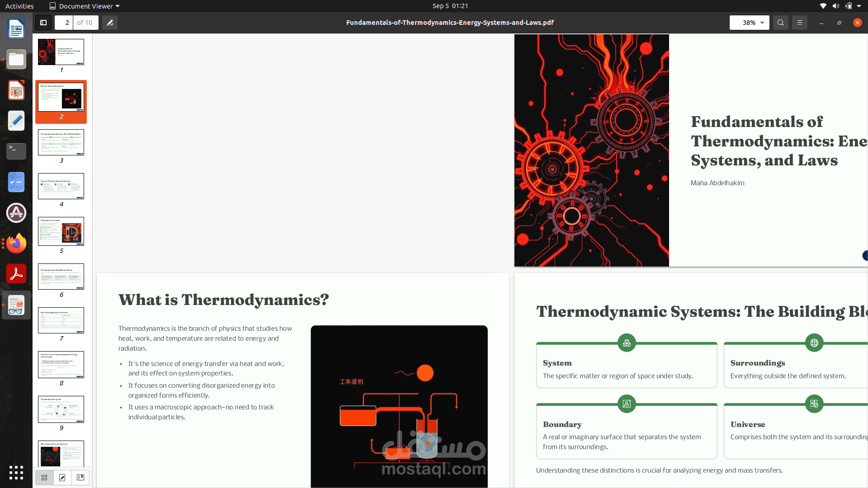Show Applications grid button
868x488 pixels.
pyautogui.click(x=16, y=473)
